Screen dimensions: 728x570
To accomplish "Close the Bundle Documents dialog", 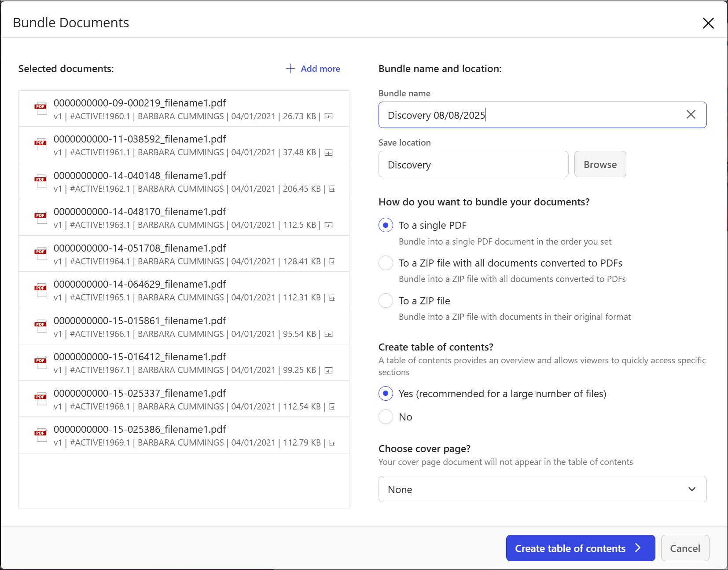I will tap(708, 23).
